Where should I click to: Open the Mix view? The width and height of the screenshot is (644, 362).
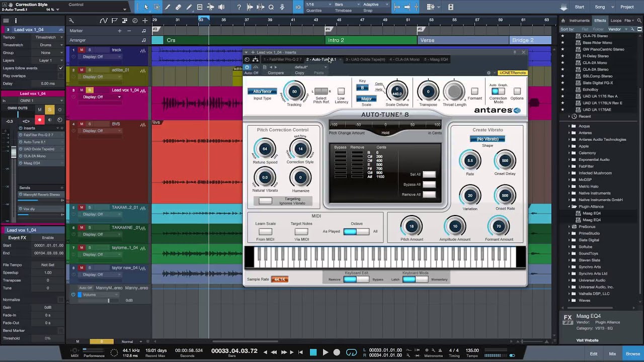pos(612,353)
